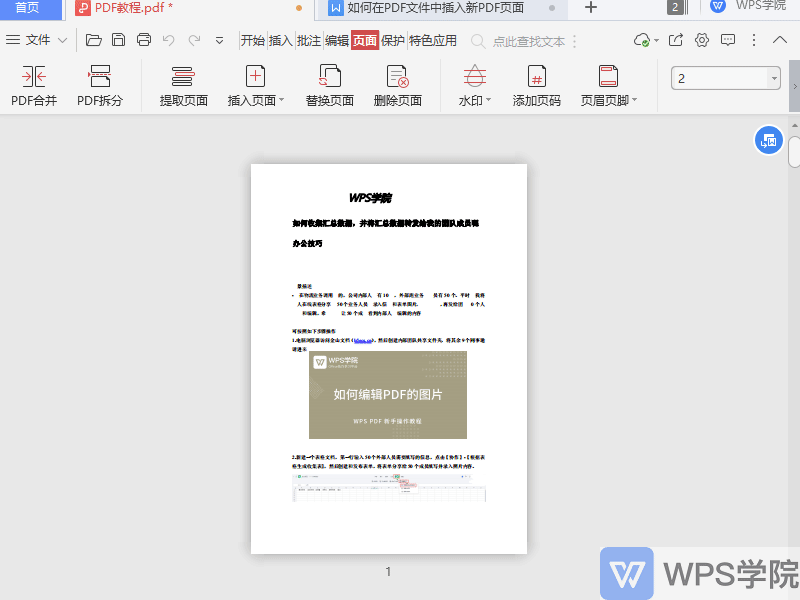Expand the 页眉页脚 dropdown arrow
This screenshot has width=800, height=600.
tap(635, 99)
